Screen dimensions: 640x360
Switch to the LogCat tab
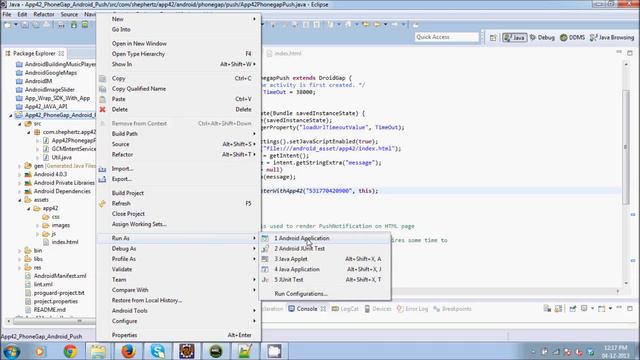click(x=345, y=309)
